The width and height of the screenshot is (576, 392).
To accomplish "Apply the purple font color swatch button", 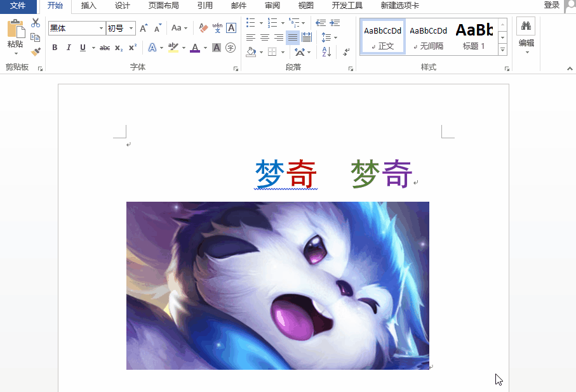I will [194, 48].
